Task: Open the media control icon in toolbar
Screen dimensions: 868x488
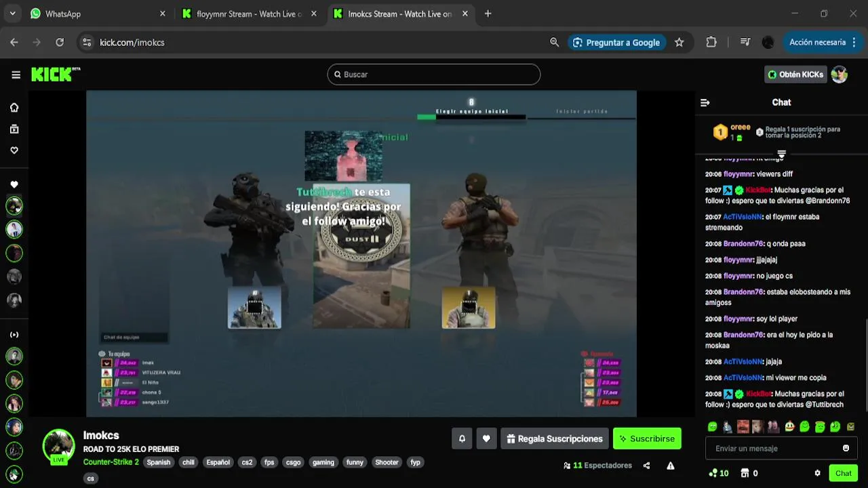Action: pos(745,42)
